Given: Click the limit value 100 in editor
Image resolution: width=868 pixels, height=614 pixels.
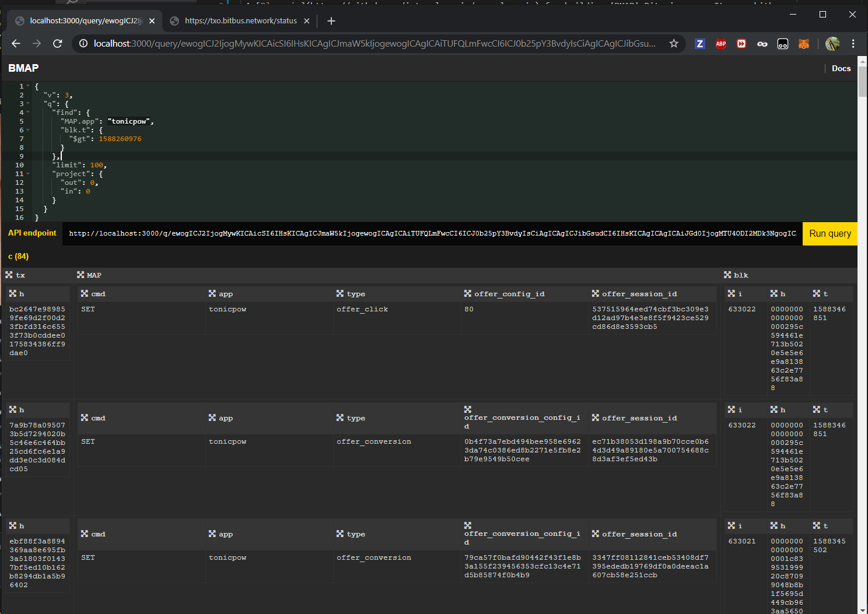Looking at the screenshot, I should (96, 165).
